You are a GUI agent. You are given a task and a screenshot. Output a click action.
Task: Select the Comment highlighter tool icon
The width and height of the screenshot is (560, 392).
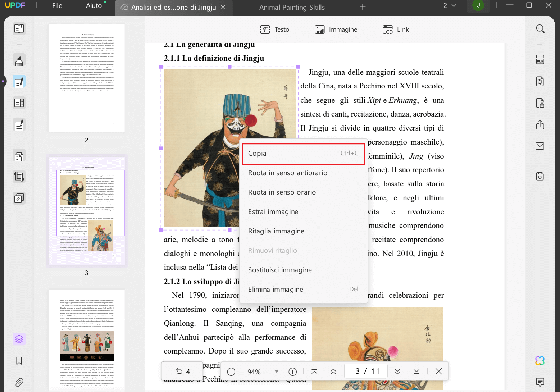click(x=19, y=60)
